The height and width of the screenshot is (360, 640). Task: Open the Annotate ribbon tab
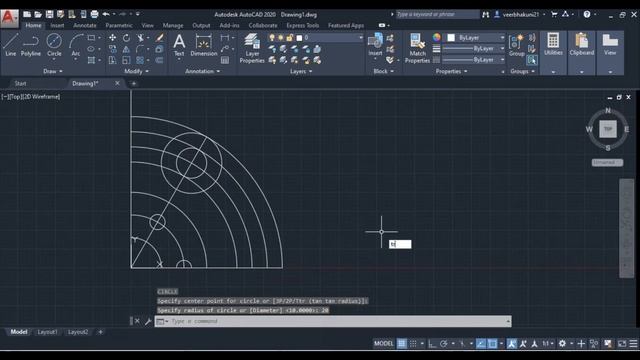pos(85,25)
